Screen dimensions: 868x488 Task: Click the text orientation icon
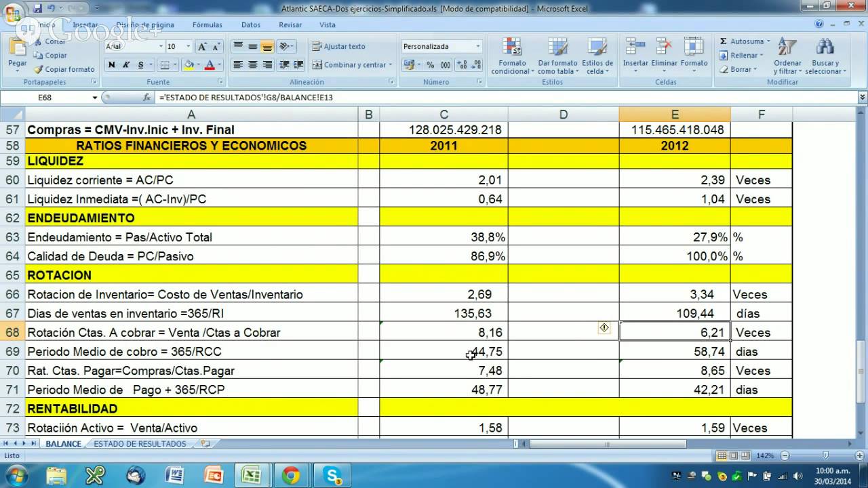coord(284,46)
